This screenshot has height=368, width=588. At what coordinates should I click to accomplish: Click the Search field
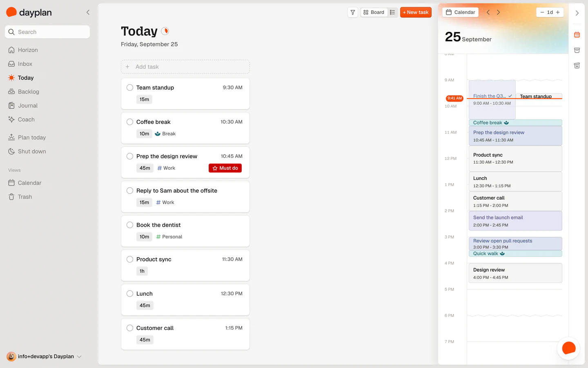47,32
